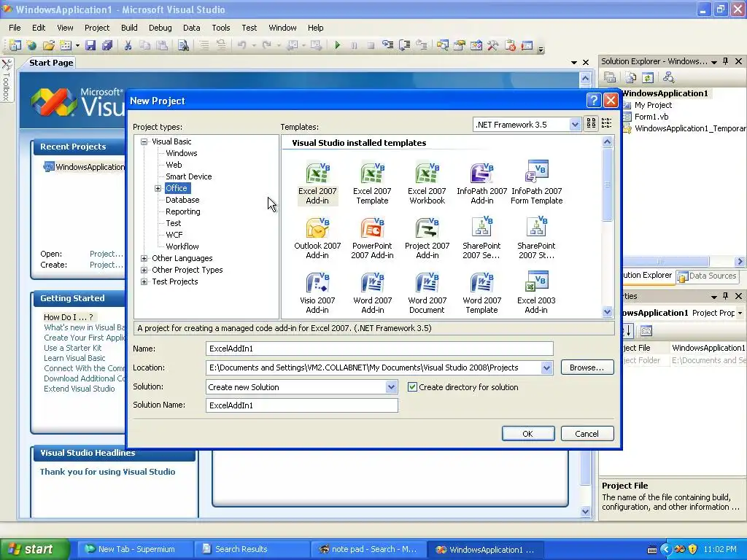
Task: Click the Start Debugging play icon
Action: coord(337,45)
